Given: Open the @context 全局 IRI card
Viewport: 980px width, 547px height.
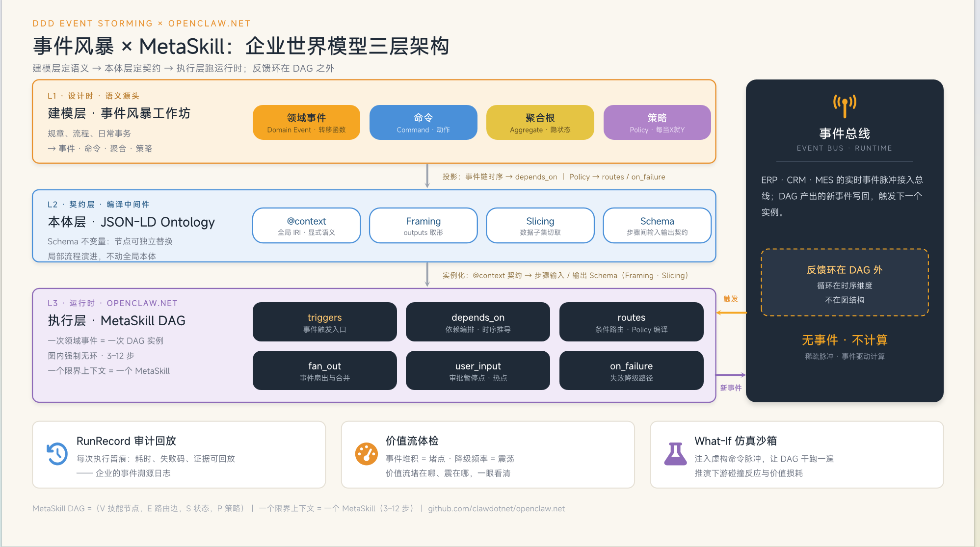Looking at the screenshot, I should (306, 226).
